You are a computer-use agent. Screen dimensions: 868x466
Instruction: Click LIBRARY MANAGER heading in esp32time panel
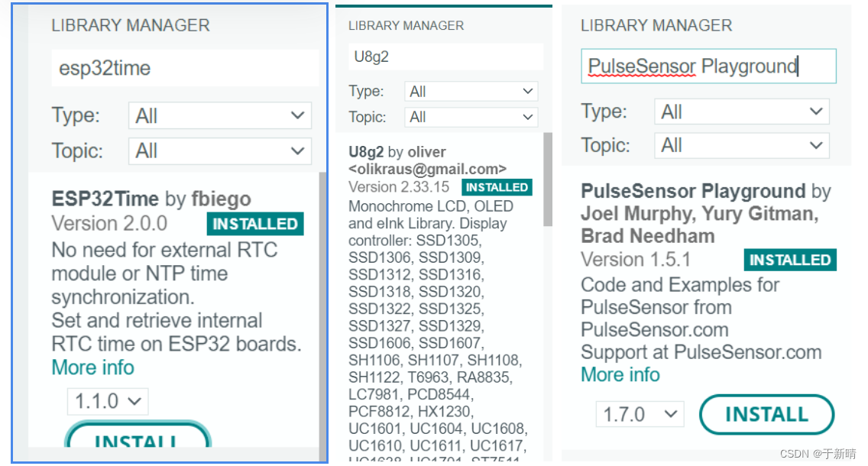(x=131, y=25)
